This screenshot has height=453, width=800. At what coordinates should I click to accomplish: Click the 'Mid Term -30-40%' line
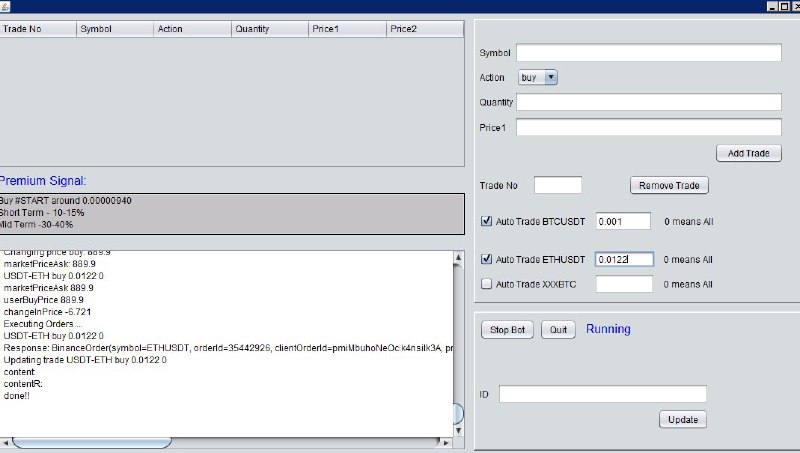[x=36, y=224]
